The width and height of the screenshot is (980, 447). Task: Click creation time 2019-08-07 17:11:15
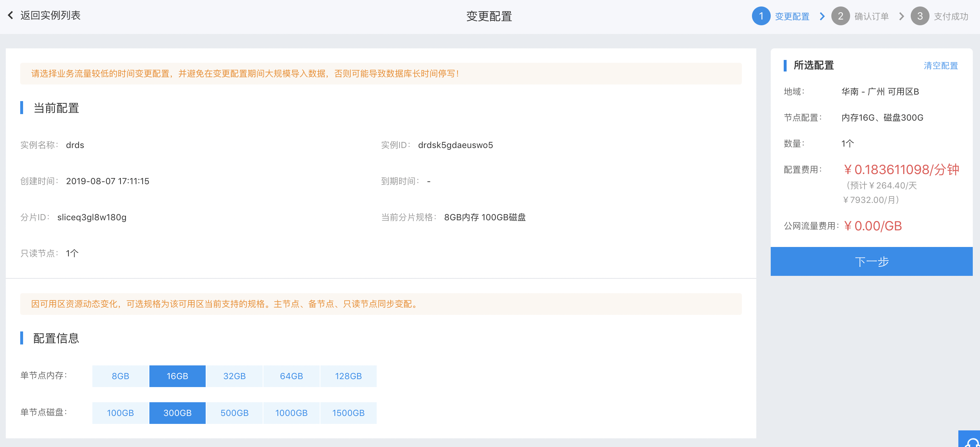tap(108, 181)
